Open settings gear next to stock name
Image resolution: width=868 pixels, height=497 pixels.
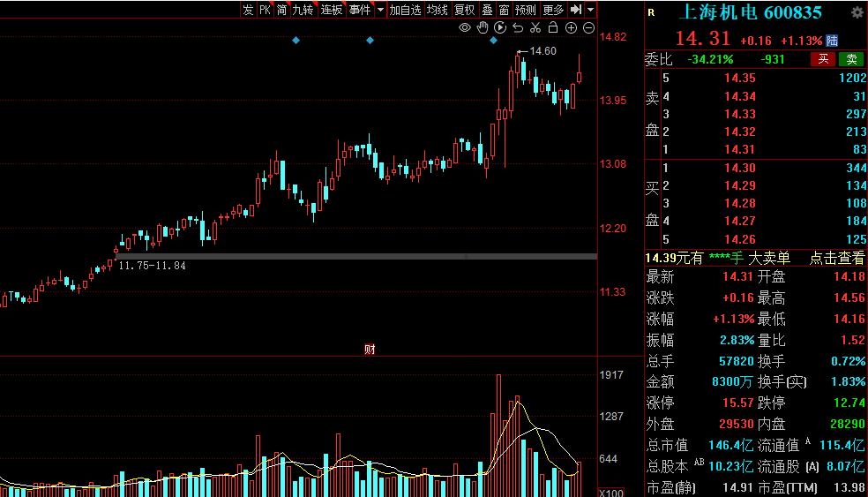(857, 12)
